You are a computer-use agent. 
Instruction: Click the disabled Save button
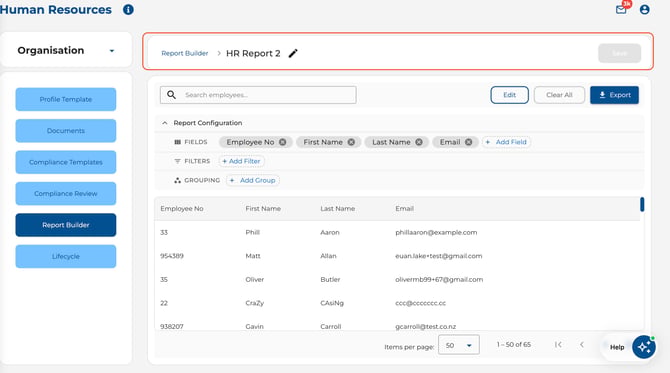pyautogui.click(x=619, y=53)
